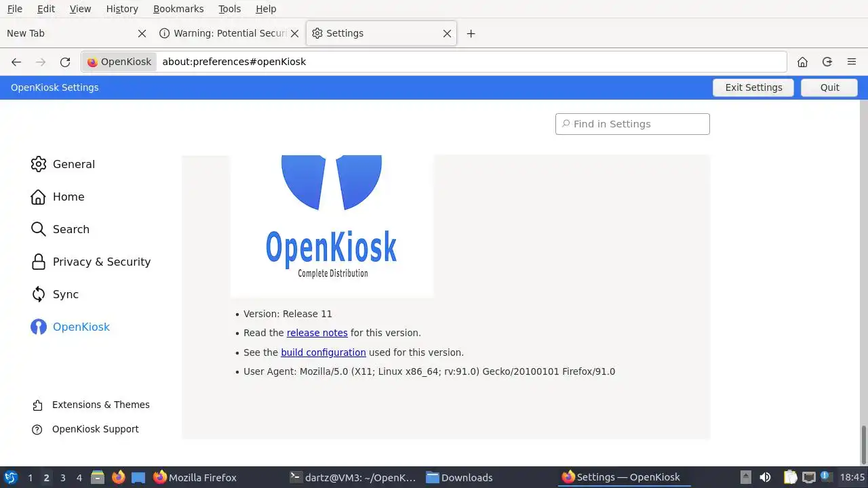Screen dimensions: 868x488
Task: Open the View menu
Action: pos(80,9)
